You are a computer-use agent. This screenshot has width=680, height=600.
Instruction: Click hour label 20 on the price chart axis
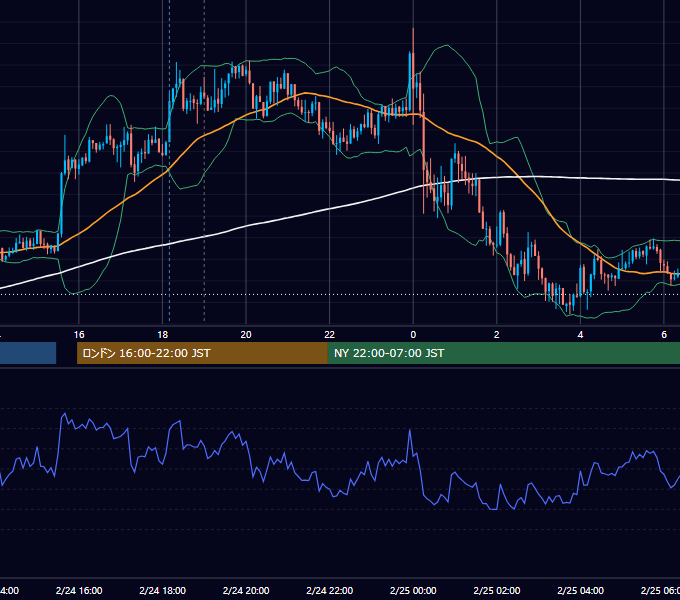pyautogui.click(x=246, y=335)
